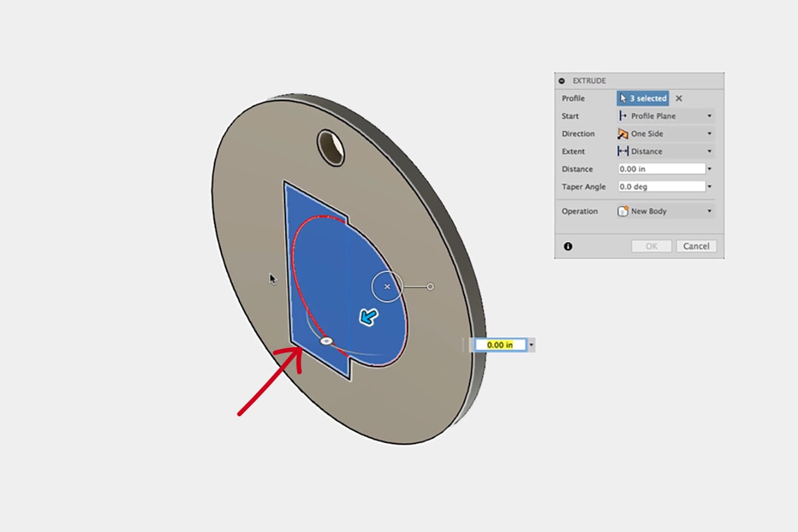798x532 pixels.
Task: Open the Extent 'Distance' dropdown
Action: tap(665, 152)
